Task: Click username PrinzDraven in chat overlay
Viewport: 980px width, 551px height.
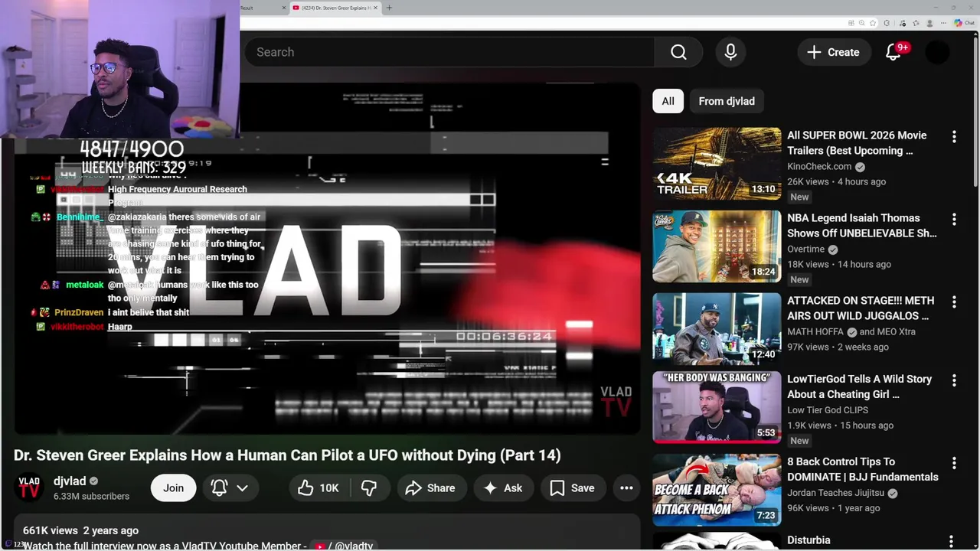Action: (x=79, y=312)
